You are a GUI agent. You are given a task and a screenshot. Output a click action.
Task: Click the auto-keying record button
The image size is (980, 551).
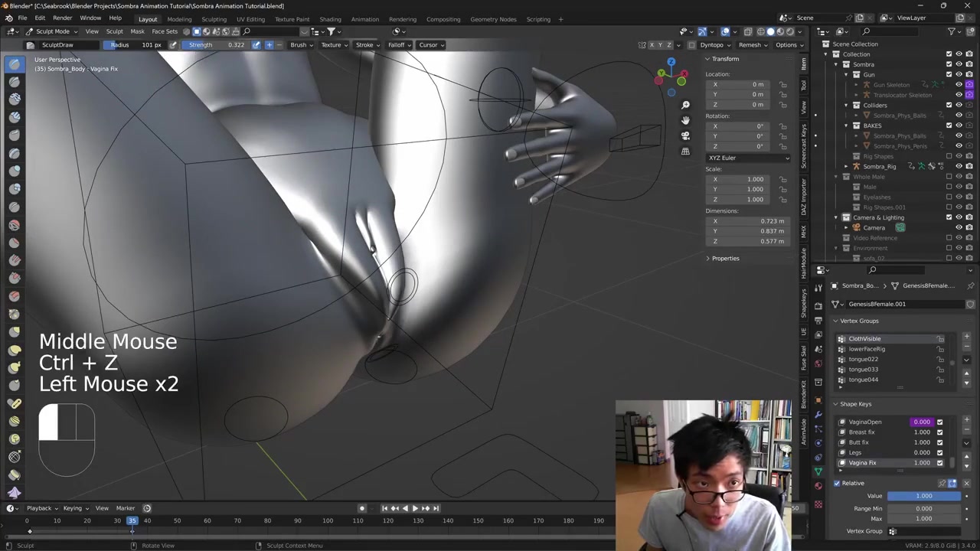(362, 508)
